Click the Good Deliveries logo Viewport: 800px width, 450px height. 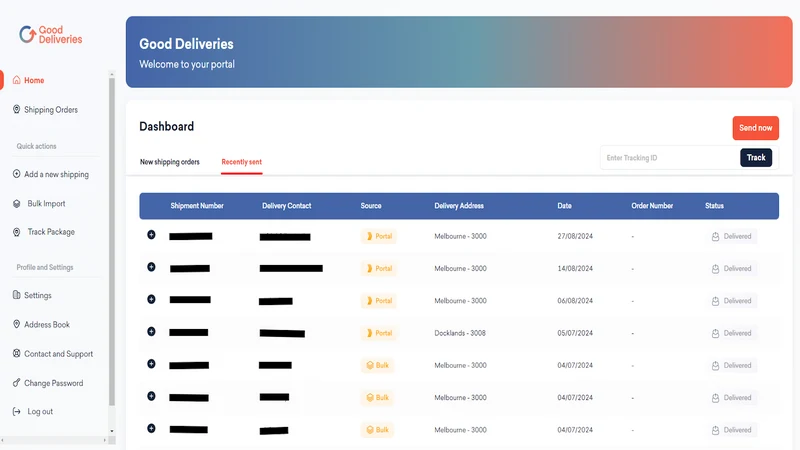pos(51,35)
